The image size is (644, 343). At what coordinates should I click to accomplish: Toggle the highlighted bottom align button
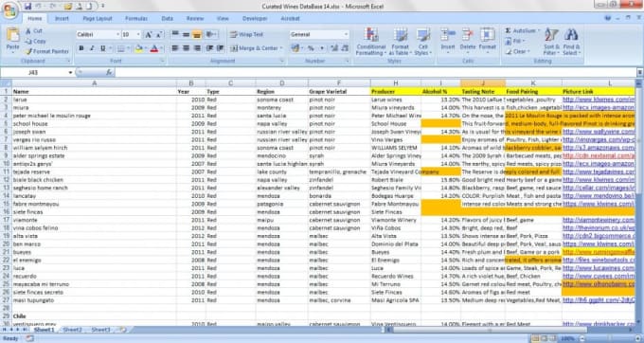(197, 34)
